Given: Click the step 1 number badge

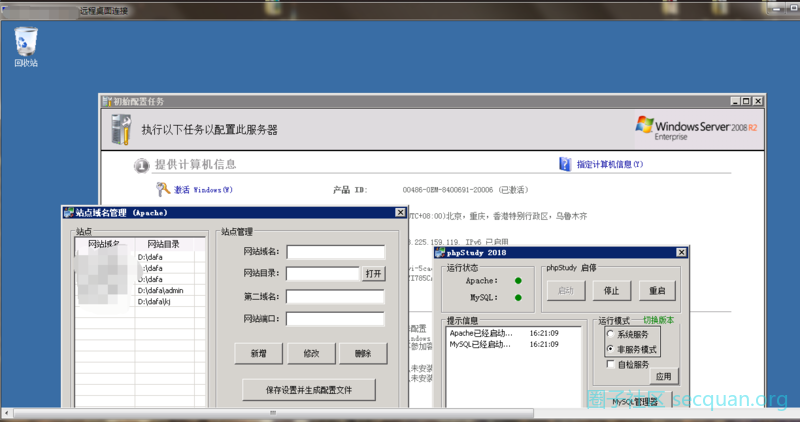Looking at the screenshot, I should pyautogui.click(x=141, y=165).
